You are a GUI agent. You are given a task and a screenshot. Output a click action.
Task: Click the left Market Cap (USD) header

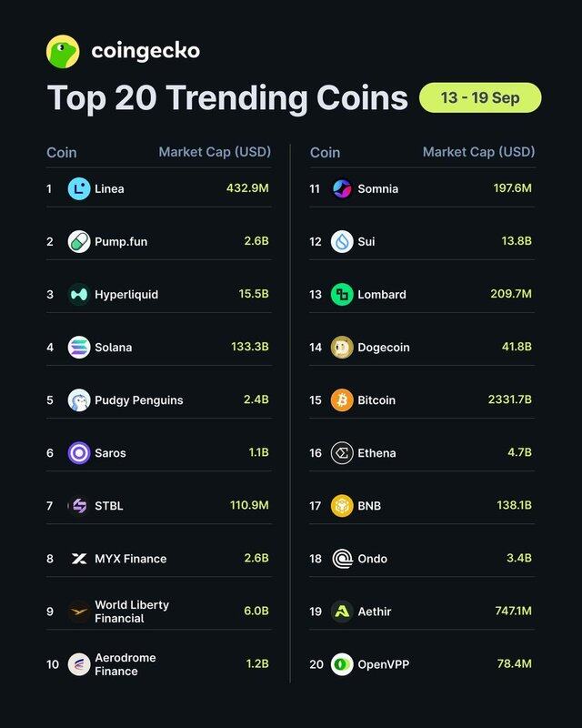coord(215,152)
